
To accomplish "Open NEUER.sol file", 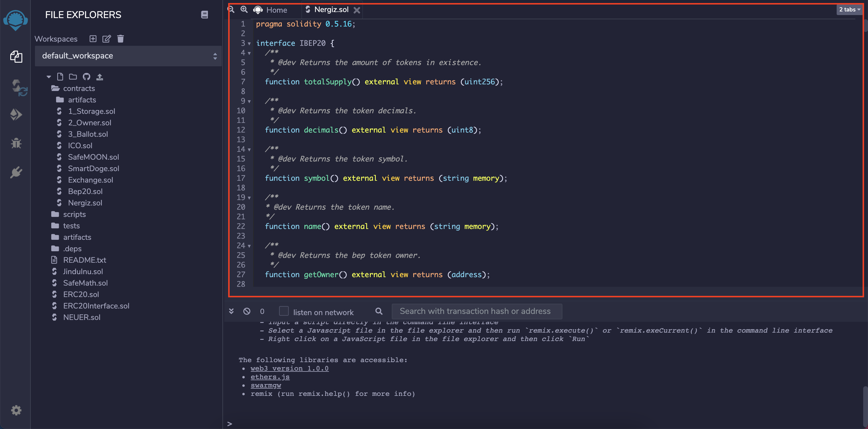I will (x=76, y=317).
